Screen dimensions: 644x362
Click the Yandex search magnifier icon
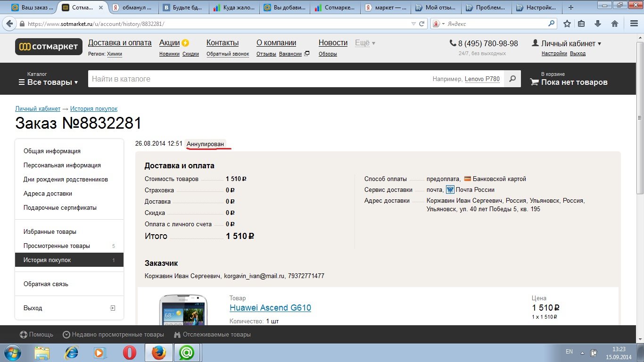[552, 24]
